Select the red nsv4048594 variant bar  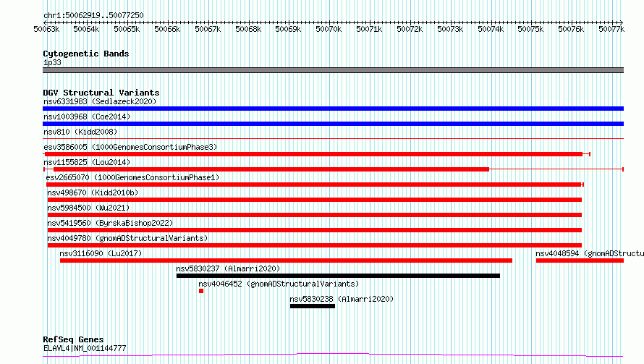[x=580, y=261]
